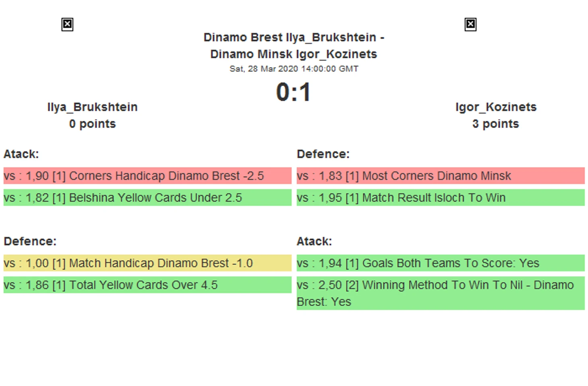Screen dimensions: 588x386
Task: Click the match date Sat, 28 Mar 2020
Action: point(294,69)
